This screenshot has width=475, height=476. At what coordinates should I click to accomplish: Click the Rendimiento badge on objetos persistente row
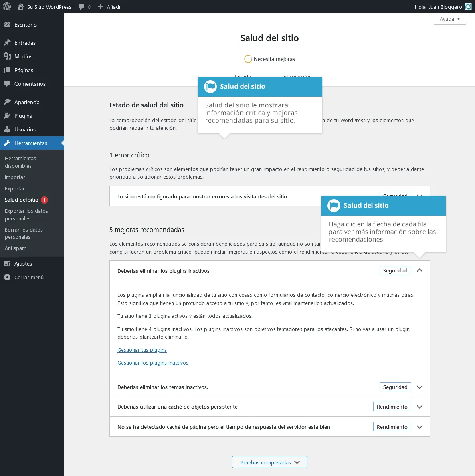[392, 407]
